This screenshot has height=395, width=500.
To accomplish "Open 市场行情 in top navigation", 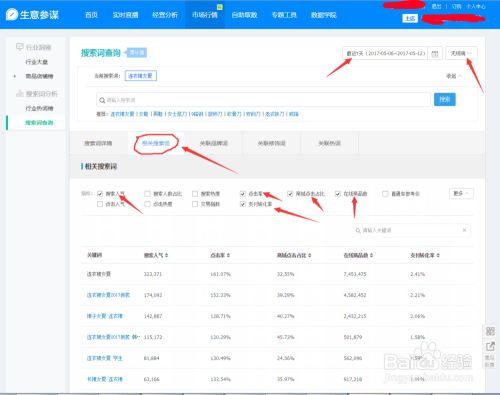I will click(x=205, y=15).
